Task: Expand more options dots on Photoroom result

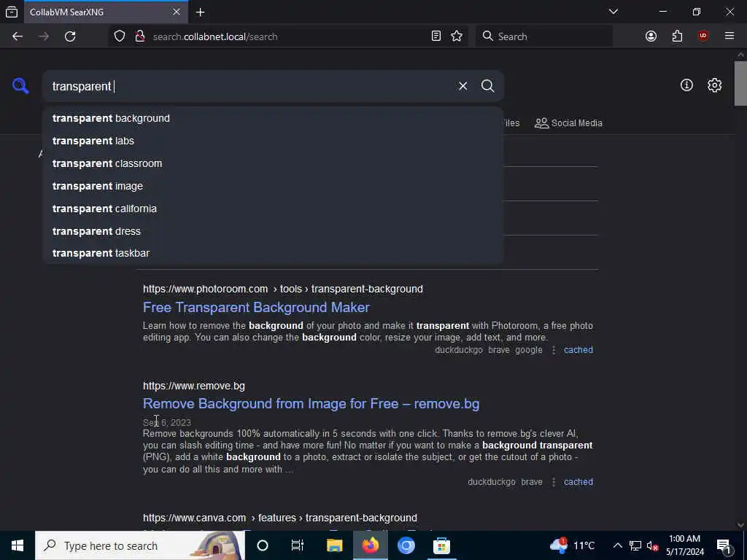Action: click(x=553, y=350)
